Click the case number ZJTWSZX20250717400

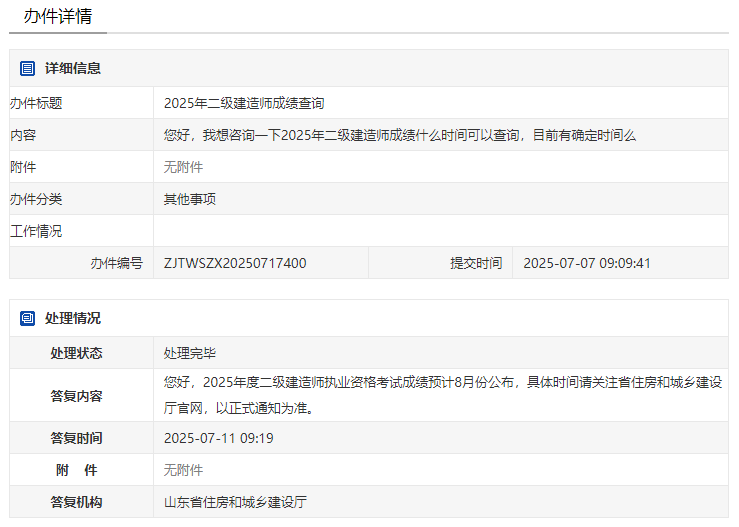click(235, 263)
